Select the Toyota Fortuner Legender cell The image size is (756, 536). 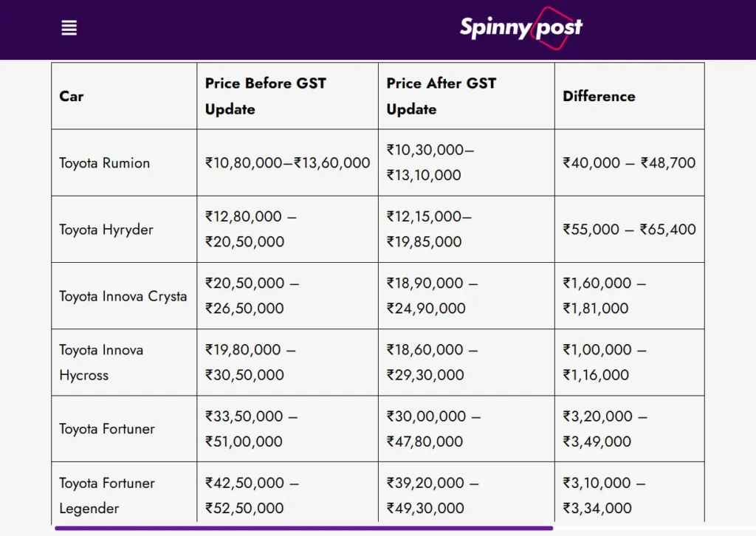[107, 495]
